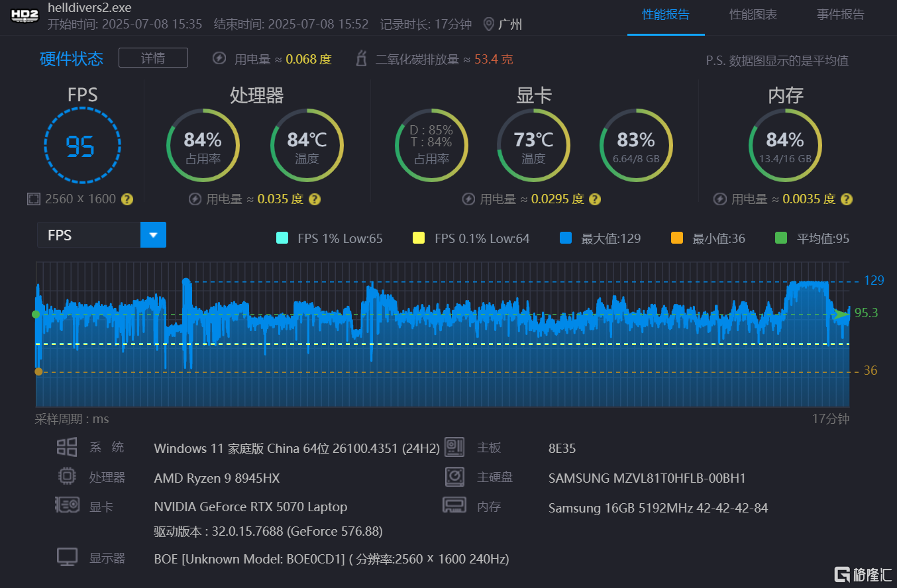897x588 pixels.
Task: Click the power icon under 处理器 section
Action: coord(195,199)
